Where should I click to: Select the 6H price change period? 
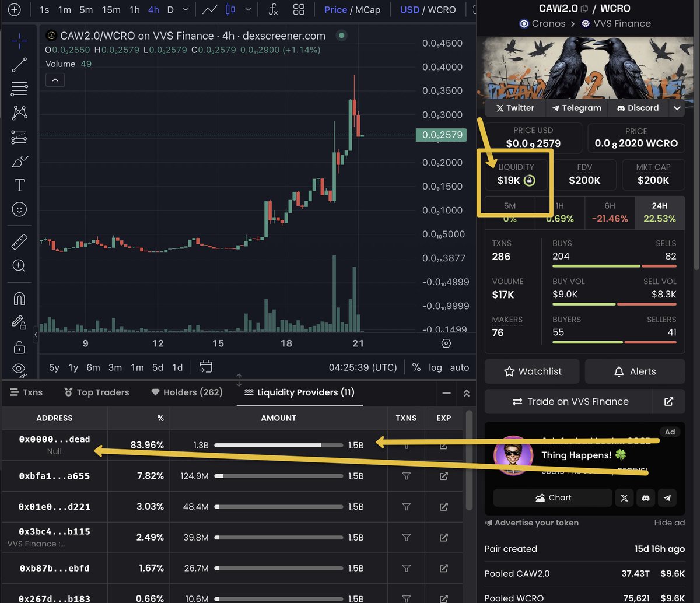tap(610, 212)
